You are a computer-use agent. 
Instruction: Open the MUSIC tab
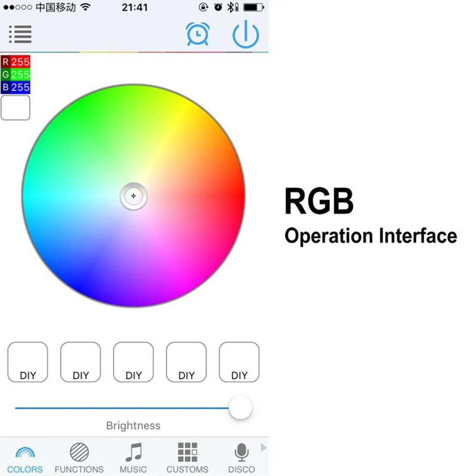[x=133, y=458]
